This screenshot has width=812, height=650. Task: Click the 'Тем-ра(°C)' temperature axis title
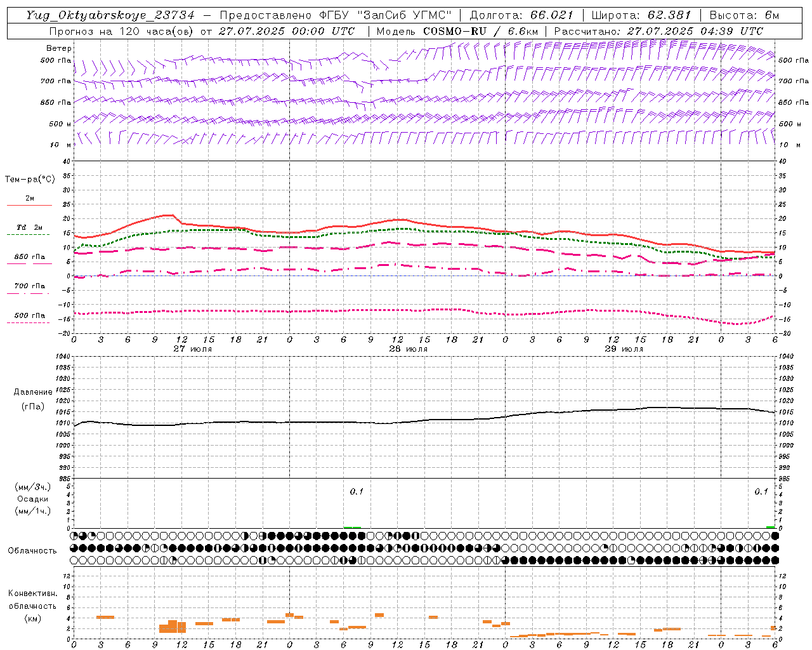pyautogui.click(x=30, y=180)
